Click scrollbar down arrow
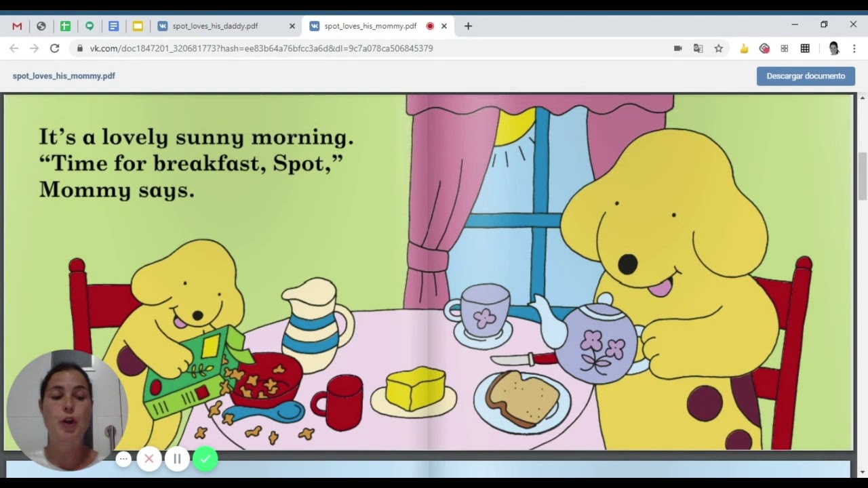This screenshot has height=488, width=868. coord(863,472)
